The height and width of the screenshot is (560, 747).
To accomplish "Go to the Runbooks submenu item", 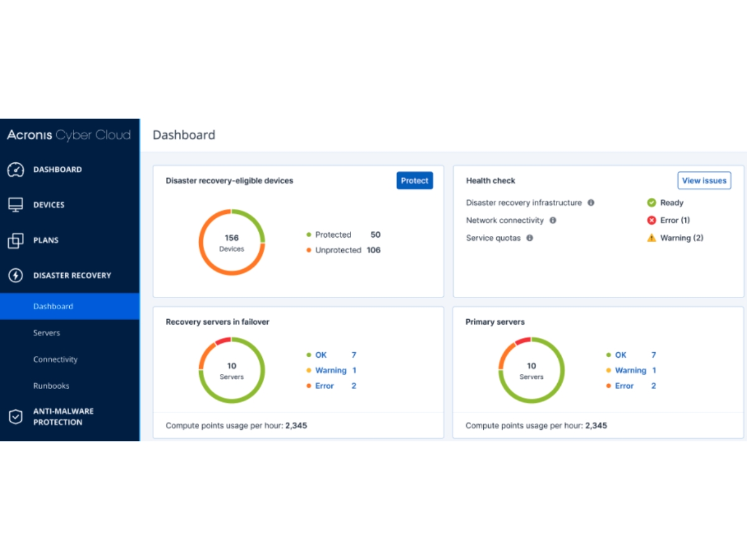I will [x=51, y=386].
